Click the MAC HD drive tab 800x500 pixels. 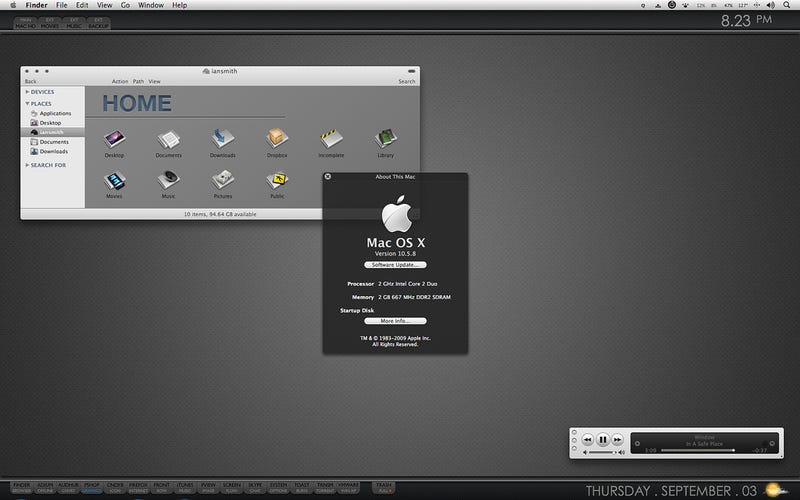click(26, 23)
